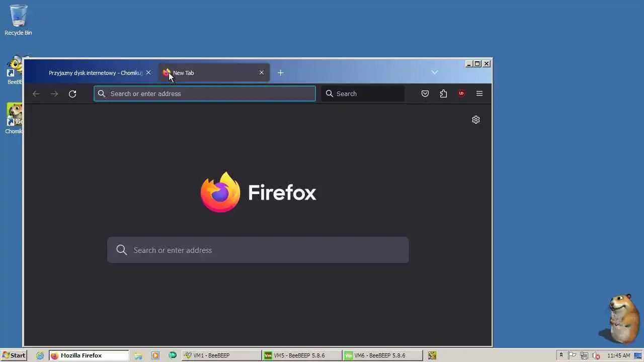Maximize the Firefox window
Image resolution: width=644 pixels, height=362 pixels.
coord(477,64)
